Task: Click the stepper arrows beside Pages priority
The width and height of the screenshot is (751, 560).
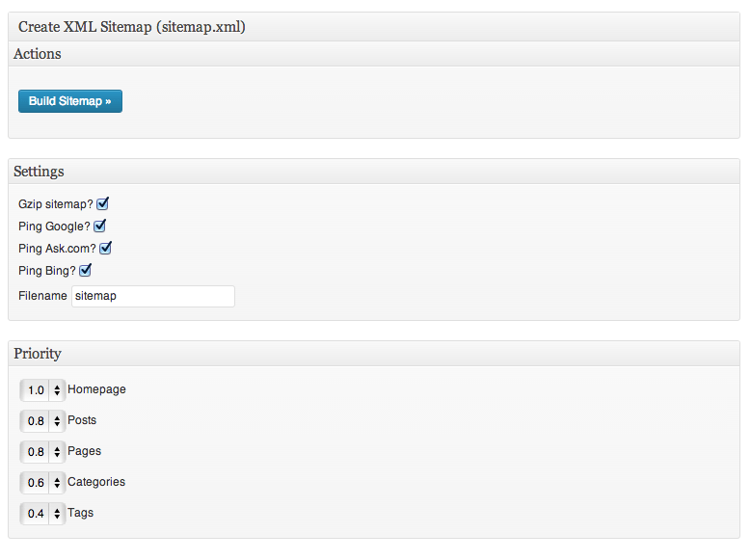Action: coord(57,451)
